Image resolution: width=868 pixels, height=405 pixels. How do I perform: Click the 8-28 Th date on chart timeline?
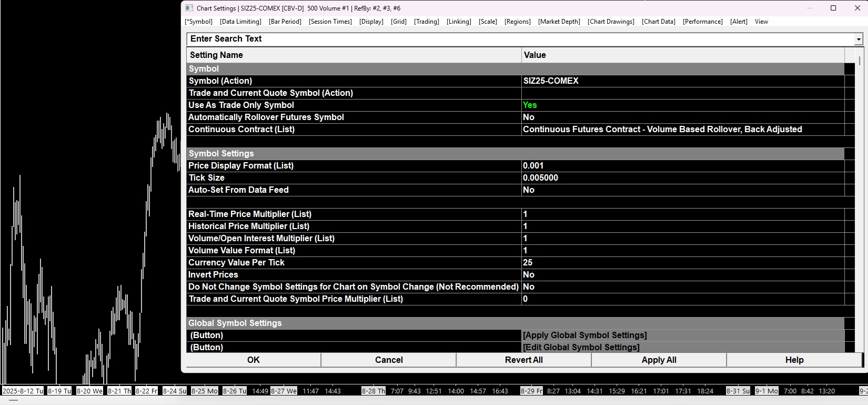pyautogui.click(x=374, y=391)
